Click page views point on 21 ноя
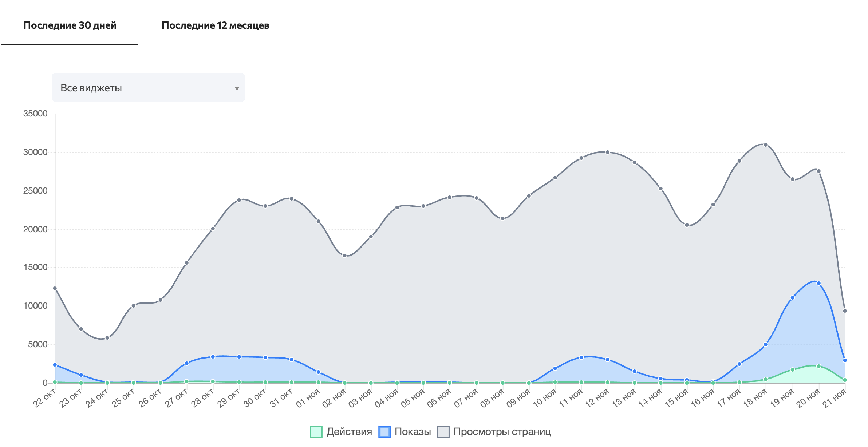This screenshot has width=868, height=447. click(845, 311)
